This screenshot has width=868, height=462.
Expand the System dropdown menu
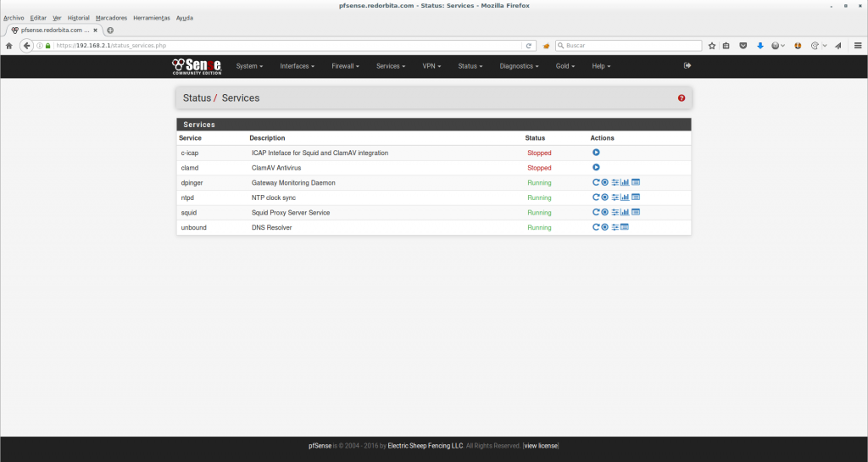pyautogui.click(x=249, y=66)
